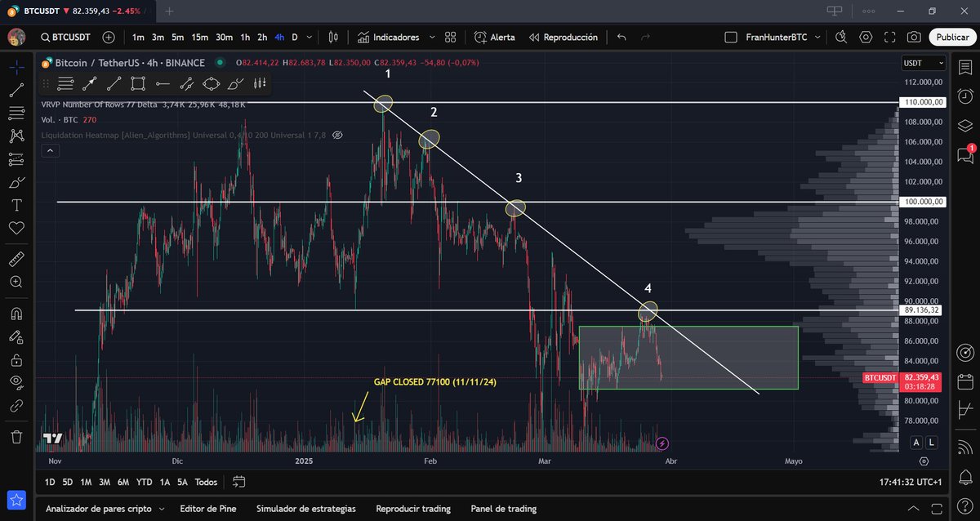
Task: Open the help center question mark
Action: (x=964, y=507)
